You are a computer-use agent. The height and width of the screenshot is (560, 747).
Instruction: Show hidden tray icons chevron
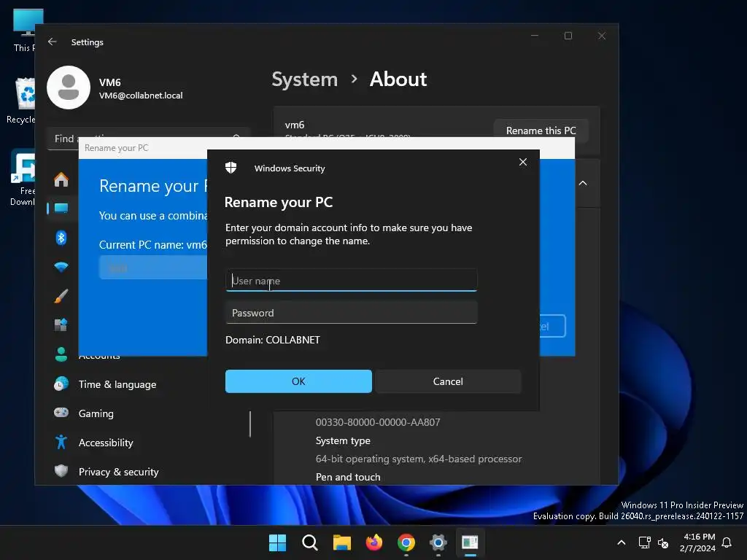coord(622,542)
